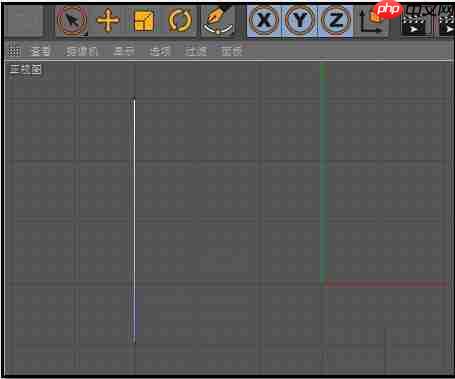Toggle the Y axis lock
The width and height of the screenshot is (455, 379).
click(x=300, y=21)
